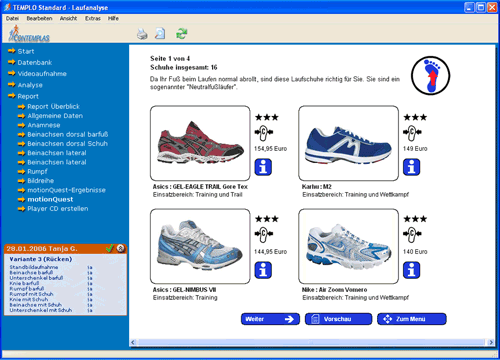Image resolution: width=500 pixels, height=360 pixels.
Task: Select Unterschenkel barfuß in Variante list
Action: coord(36,278)
